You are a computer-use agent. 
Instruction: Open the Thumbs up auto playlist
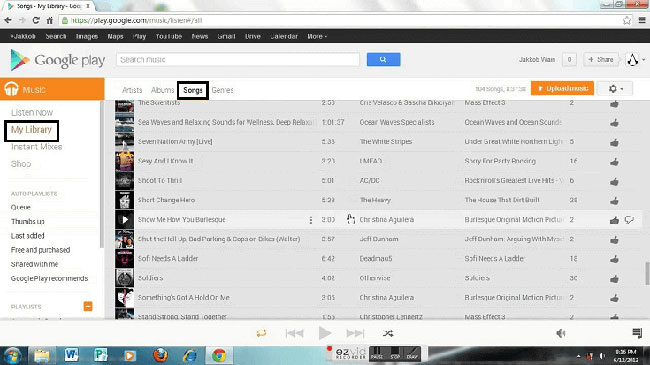pos(27,221)
